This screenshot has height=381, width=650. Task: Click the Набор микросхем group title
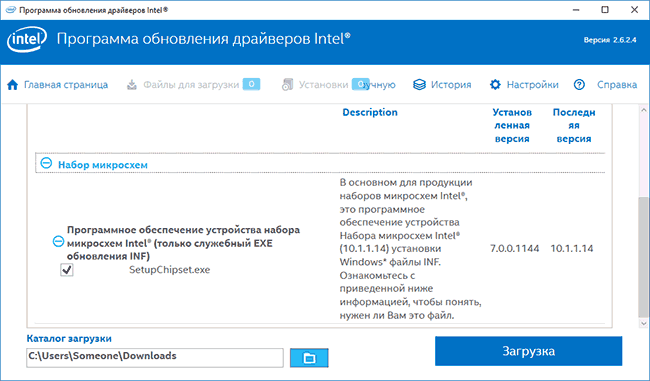coord(103,165)
